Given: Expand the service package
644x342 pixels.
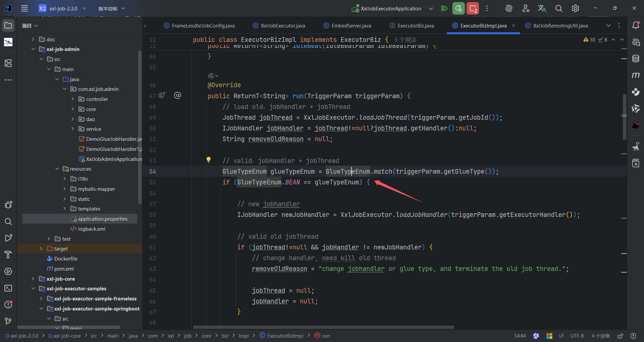Looking at the screenshot, I should click(x=73, y=129).
